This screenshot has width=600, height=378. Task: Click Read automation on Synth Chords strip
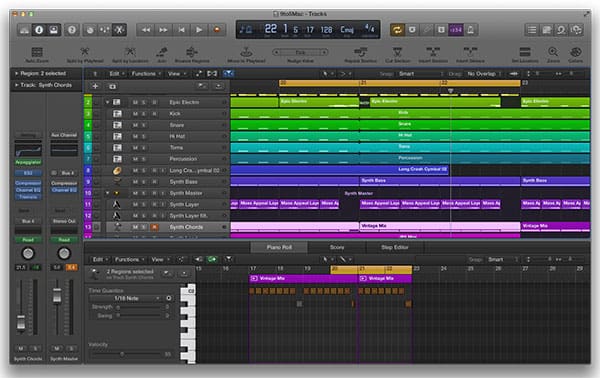coord(28,240)
